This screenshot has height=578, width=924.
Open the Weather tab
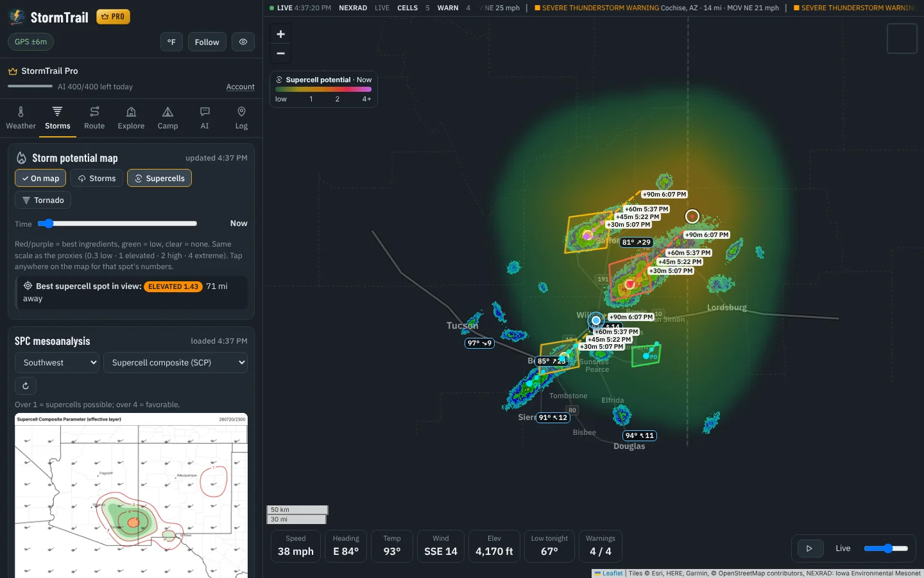point(21,118)
